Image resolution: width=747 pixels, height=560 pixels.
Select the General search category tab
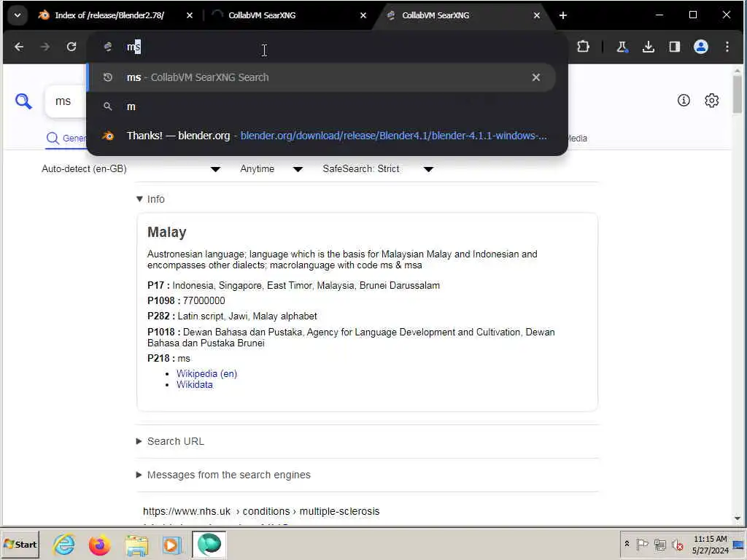coord(66,139)
